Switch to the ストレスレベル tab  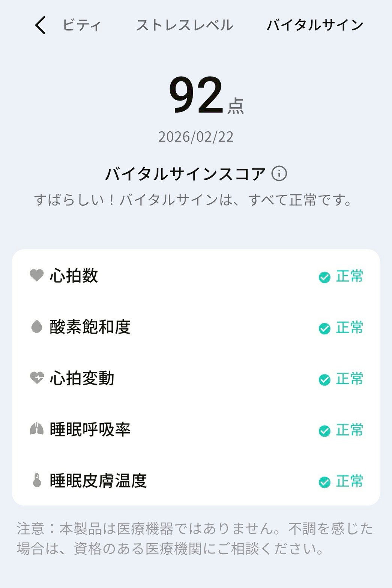point(185,25)
